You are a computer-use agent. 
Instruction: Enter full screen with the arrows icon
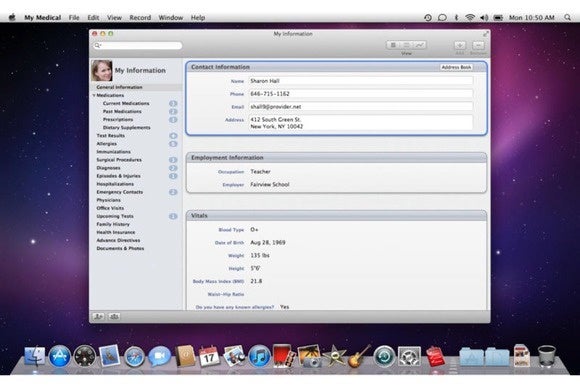[485, 34]
